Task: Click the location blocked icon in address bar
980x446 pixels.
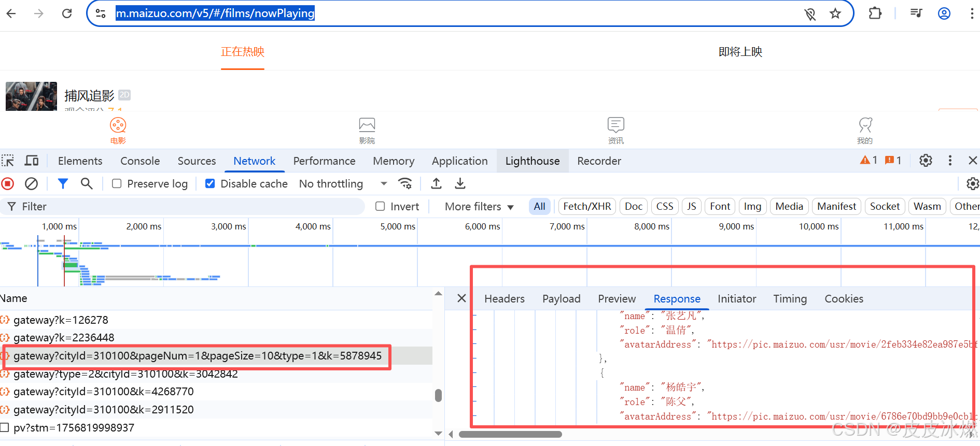Action: (x=810, y=13)
